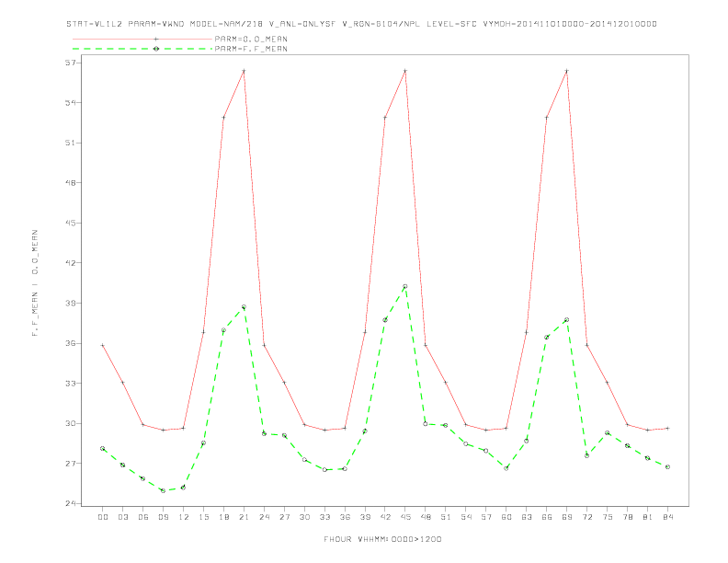Click the green circle marker at hour 84
The width and height of the screenshot is (728, 563).
pyautogui.click(x=667, y=466)
